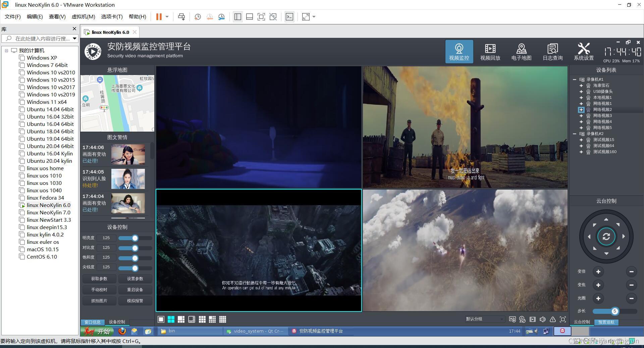Adjust the 步长 step length slider
The height and width of the screenshot is (348, 644).
615,311
